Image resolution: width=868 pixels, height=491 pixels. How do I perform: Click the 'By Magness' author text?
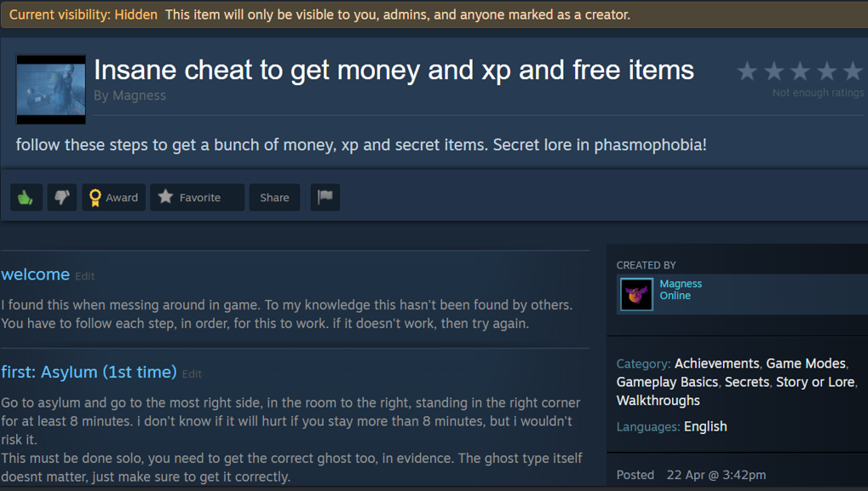pyautogui.click(x=129, y=95)
